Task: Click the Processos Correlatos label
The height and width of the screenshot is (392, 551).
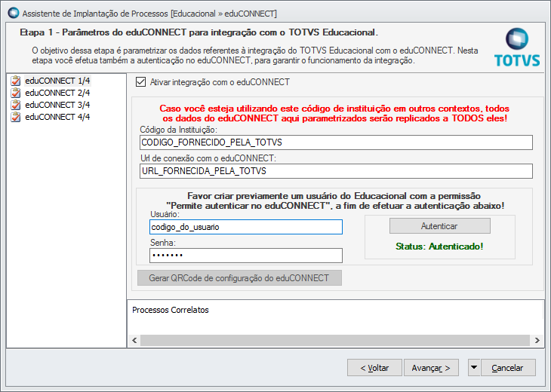Action: click(171, 310)
